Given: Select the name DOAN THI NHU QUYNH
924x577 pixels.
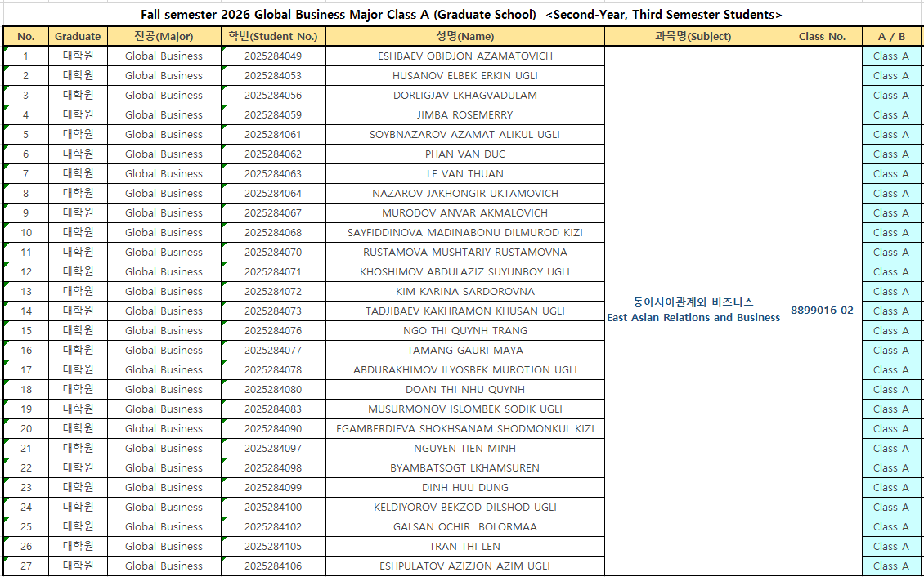Looking at the screenshot, I should 465,390.
